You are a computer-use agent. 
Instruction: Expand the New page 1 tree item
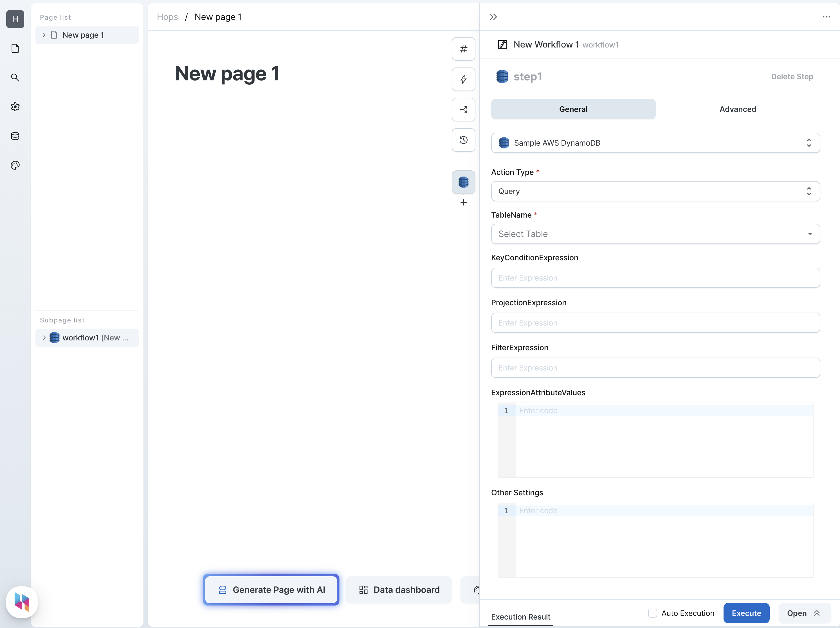click(44, 35)
